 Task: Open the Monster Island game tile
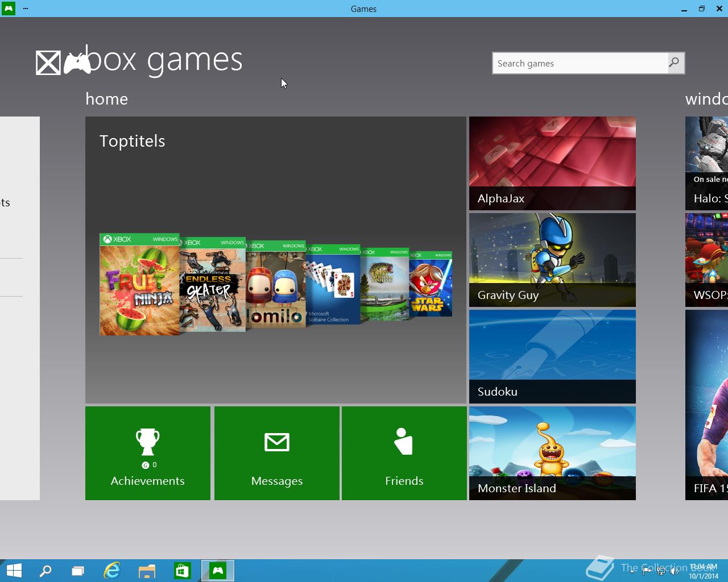click(552, 453)
